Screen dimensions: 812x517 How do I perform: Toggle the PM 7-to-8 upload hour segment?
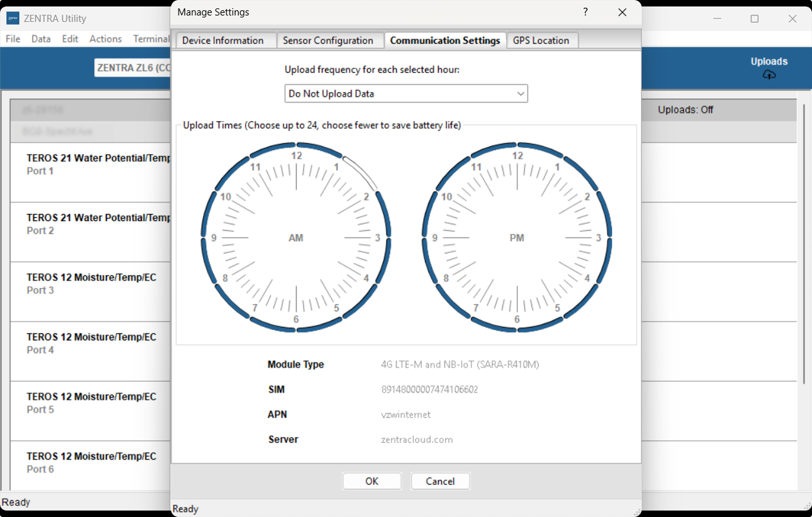click(454, 302)
